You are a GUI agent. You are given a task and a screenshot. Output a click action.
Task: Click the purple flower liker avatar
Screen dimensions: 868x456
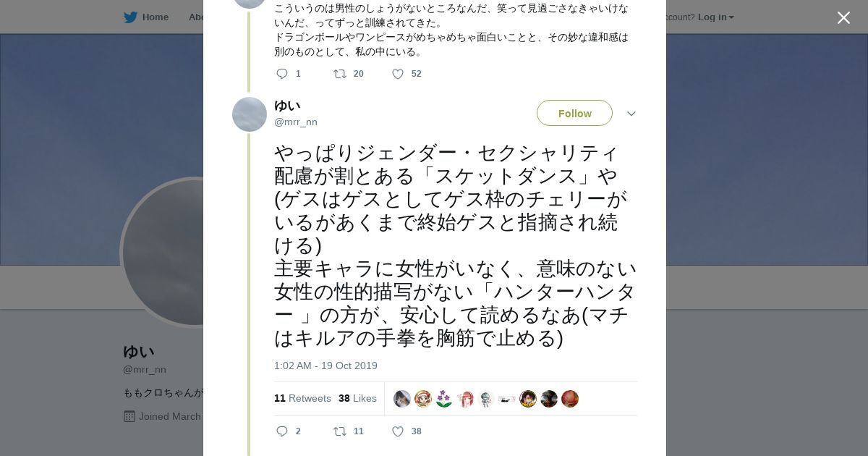click(444, 399)
